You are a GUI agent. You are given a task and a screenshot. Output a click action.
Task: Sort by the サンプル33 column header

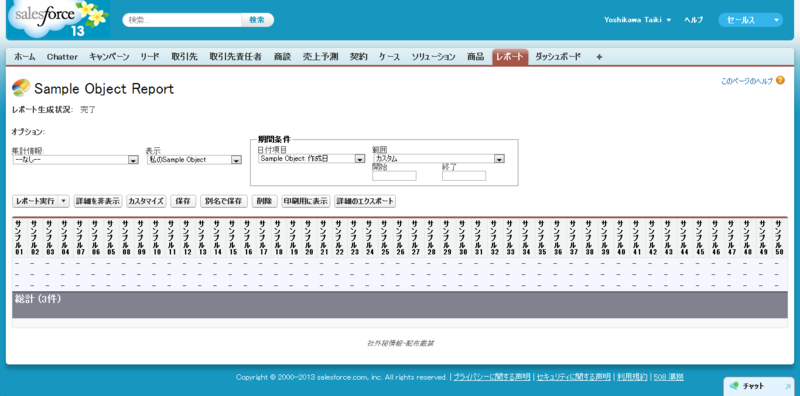510,237
